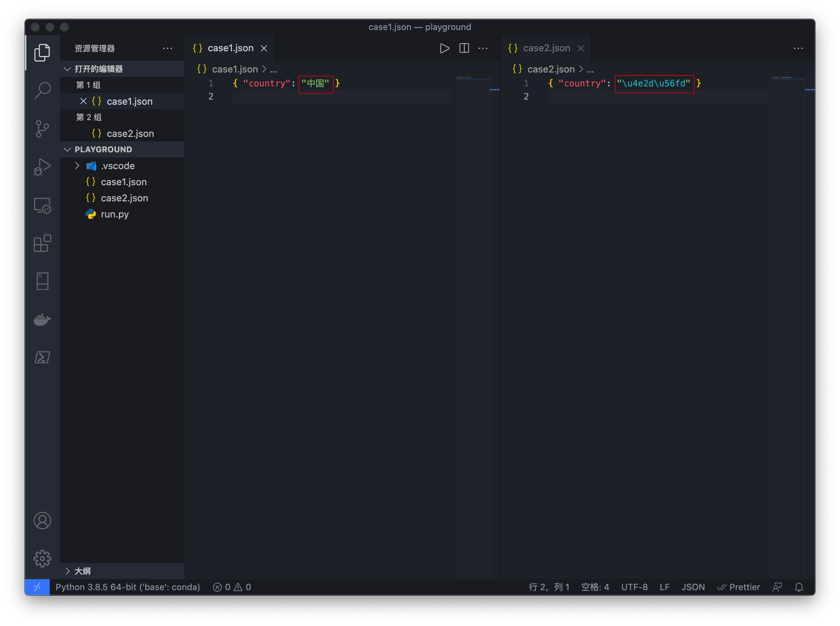This screenshot has width=840, height=626.
Task: Collapse the PLAYGROUND folder section
Action: click(122, 149)
